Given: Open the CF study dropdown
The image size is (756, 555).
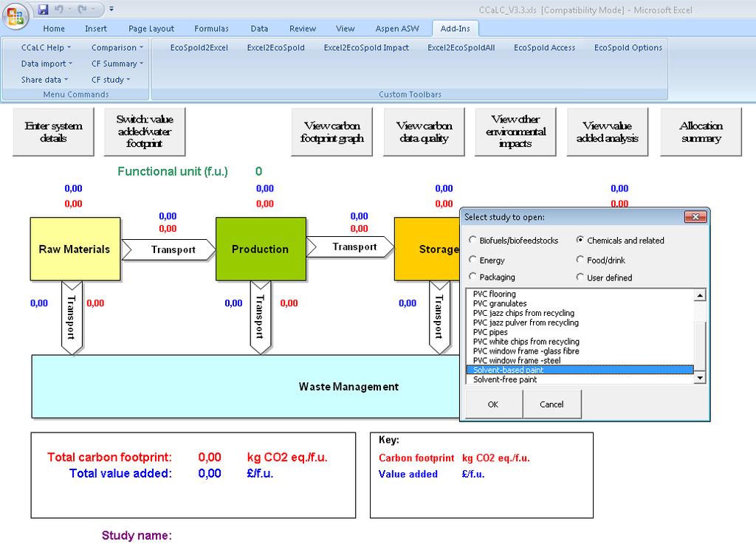Looking at the screenshot, I should click(x=111, y=80).
